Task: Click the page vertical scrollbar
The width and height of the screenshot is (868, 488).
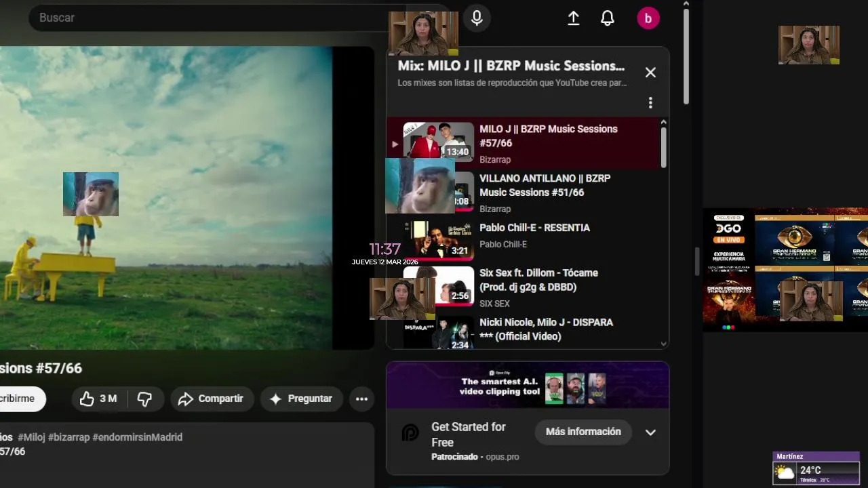Action: coord(686,58)
